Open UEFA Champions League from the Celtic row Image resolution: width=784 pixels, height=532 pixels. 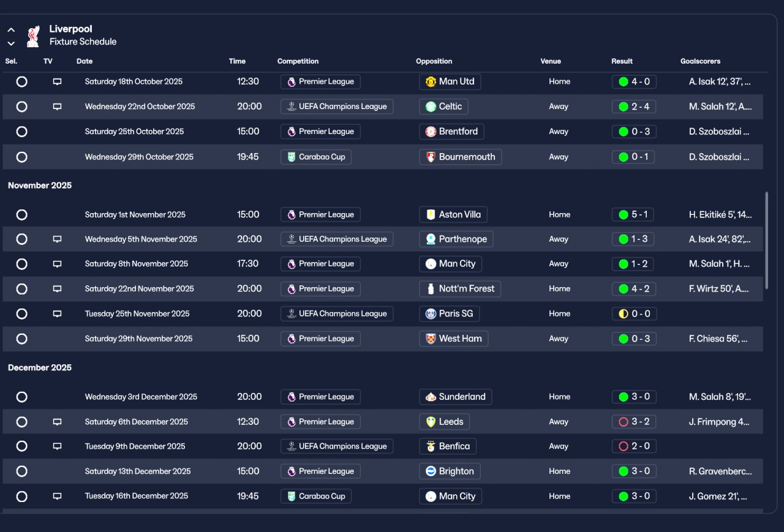click(337, 107)
